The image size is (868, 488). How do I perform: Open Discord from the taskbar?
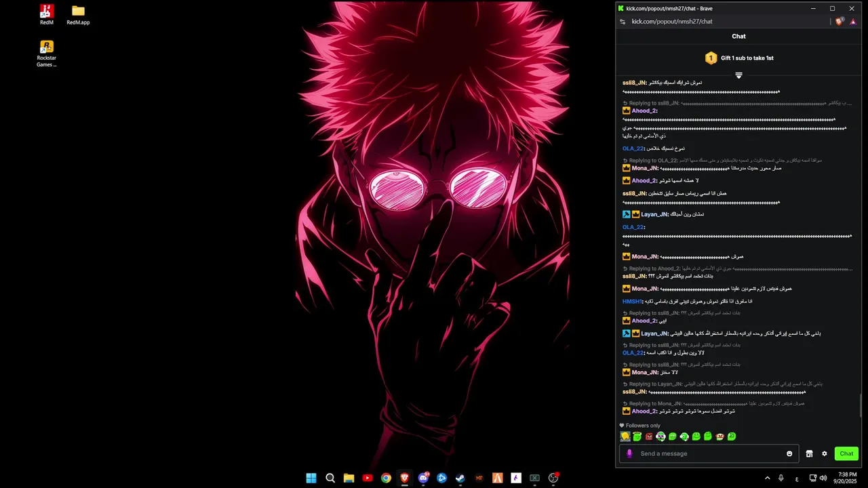pos(424,478)
